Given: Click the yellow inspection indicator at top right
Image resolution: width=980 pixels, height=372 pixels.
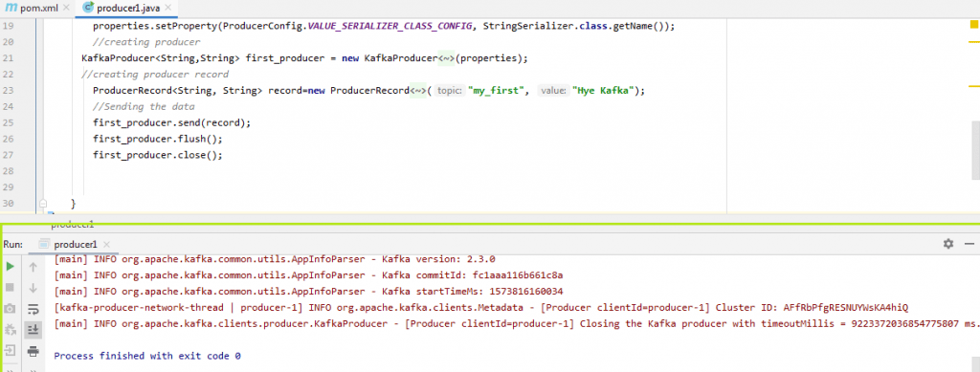Looking at the screenshot, I should coord(973,25).
